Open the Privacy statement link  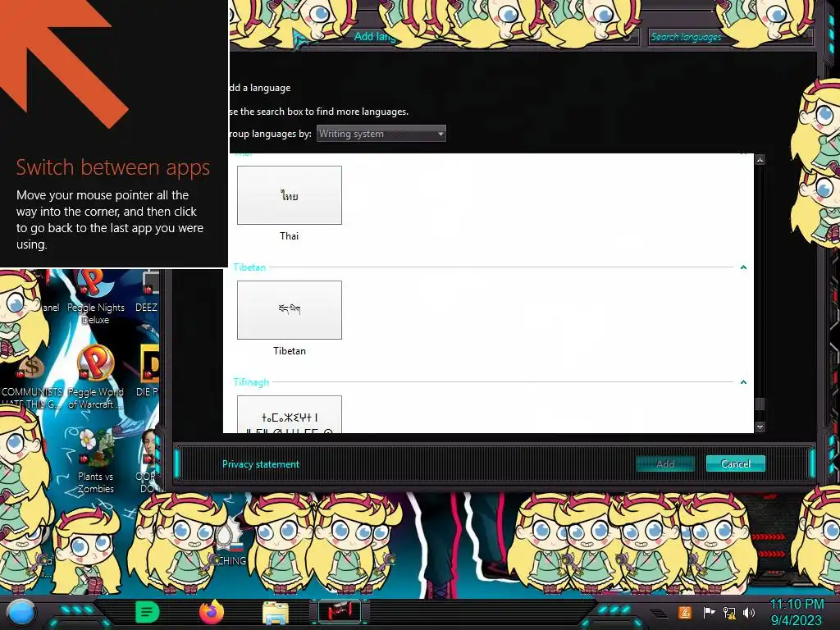pyautogui.click(x=261, y=464)
